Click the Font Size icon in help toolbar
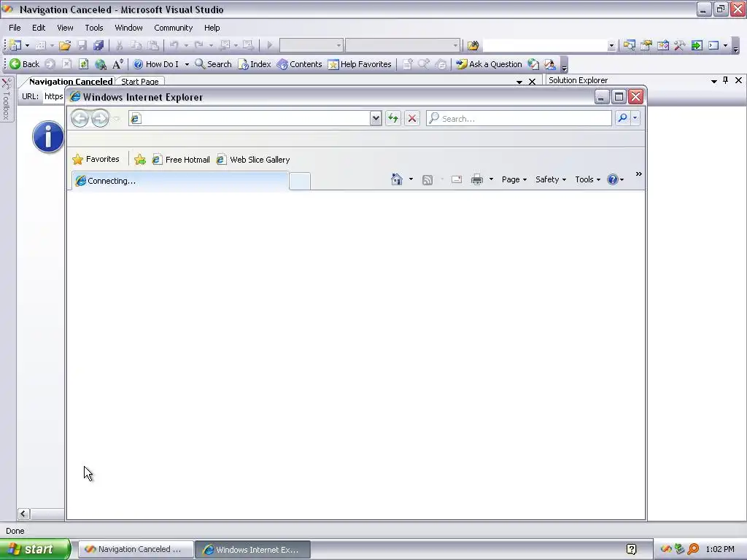Image resolution: width=747 pixels, height=560 pixels. click(x=117, y=64)
